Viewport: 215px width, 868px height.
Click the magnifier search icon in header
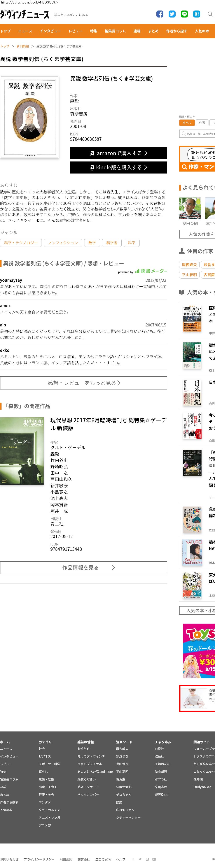(210, 14)
